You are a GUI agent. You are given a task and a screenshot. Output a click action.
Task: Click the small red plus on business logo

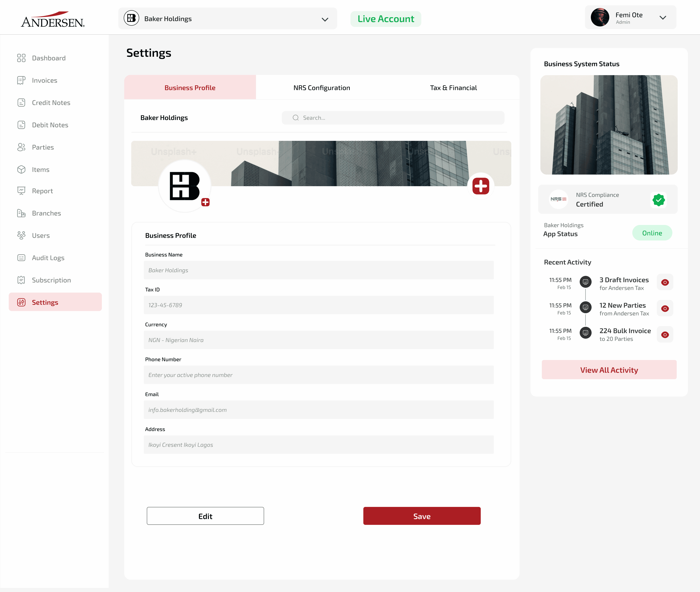tap(205, 202)
